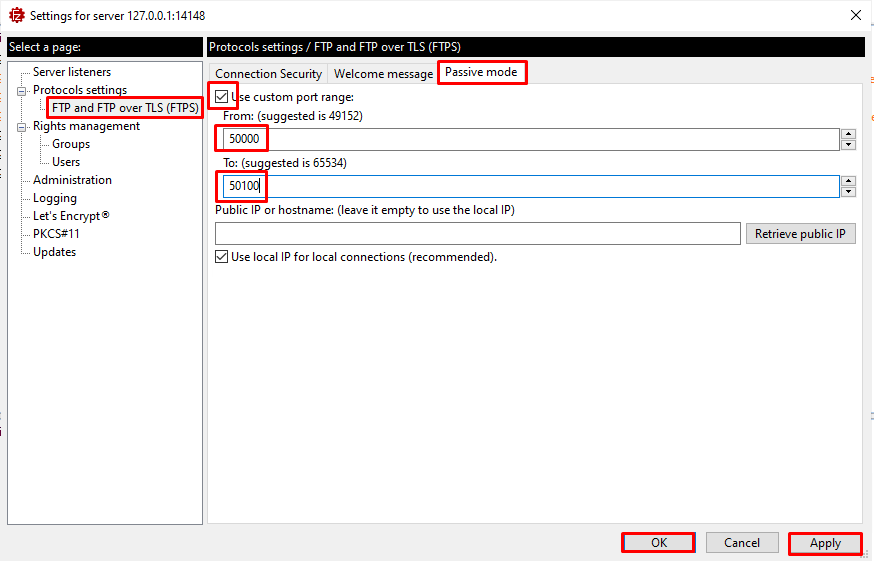Viewport: 874px width, 561px height.
Task: Click inside the Public IP or hostname field
Action: pyautogui.click(x=477, y=234)
